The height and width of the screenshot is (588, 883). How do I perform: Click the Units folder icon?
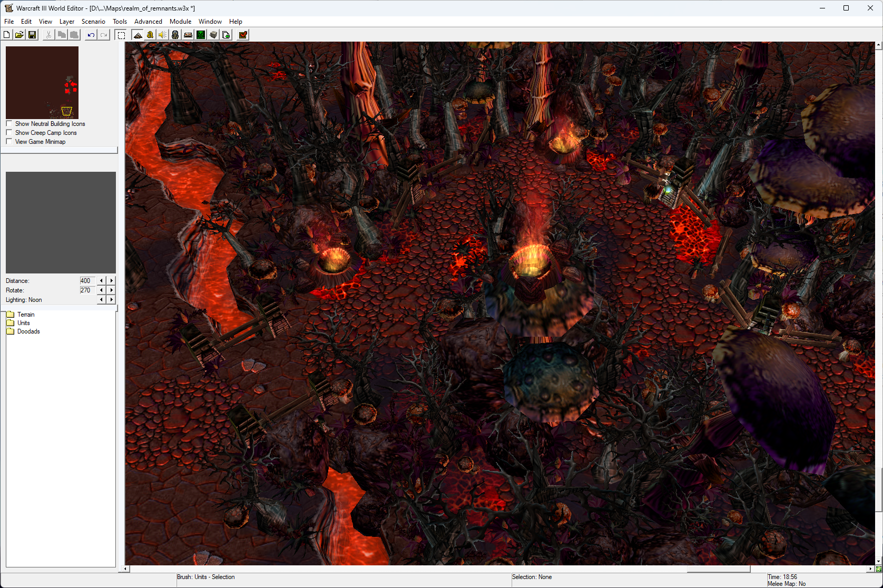(10, 323)
